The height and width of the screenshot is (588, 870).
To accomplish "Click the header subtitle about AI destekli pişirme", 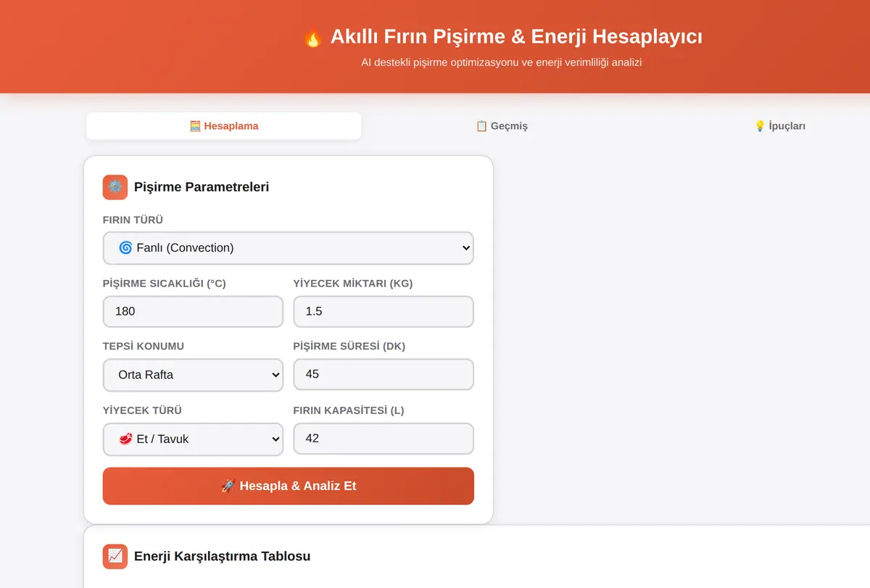I will 502,62.
